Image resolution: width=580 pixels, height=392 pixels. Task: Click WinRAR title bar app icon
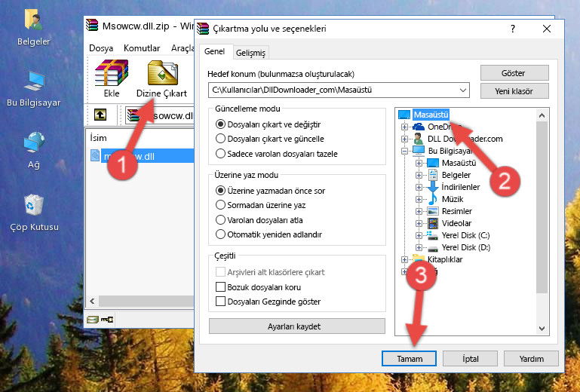(x=92, y=25)
